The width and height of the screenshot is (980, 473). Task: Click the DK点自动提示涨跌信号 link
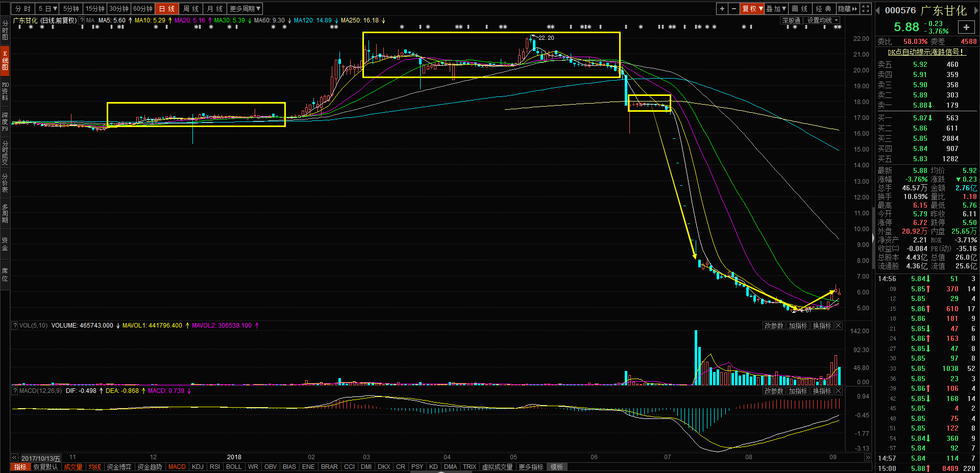pos(926,52)
